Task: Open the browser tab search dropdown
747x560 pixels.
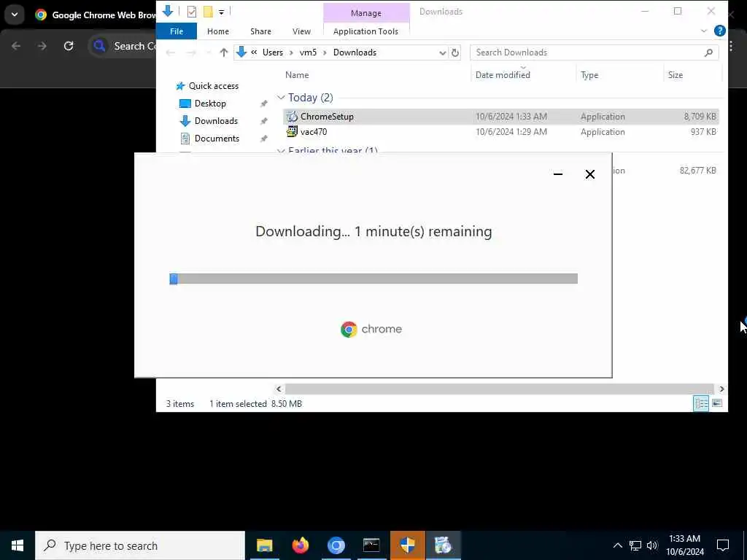Action: click(15, 15)
